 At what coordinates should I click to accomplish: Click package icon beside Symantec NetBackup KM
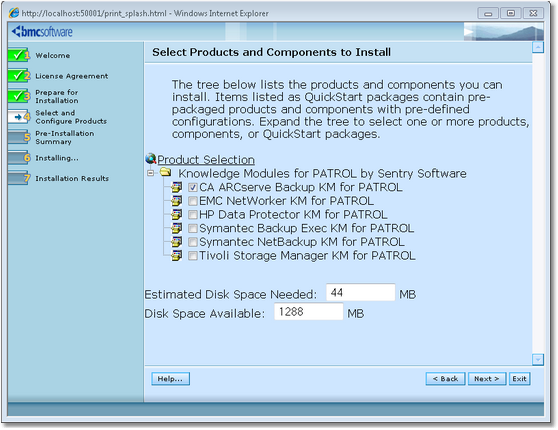(x=177, y=242)
